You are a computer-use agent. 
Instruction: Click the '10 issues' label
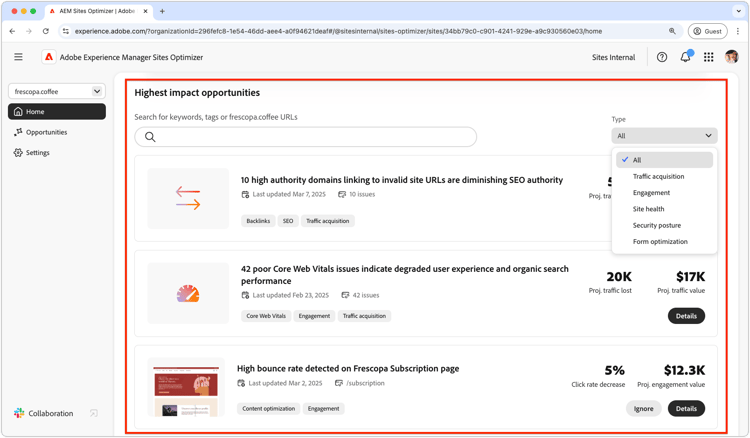362,194
